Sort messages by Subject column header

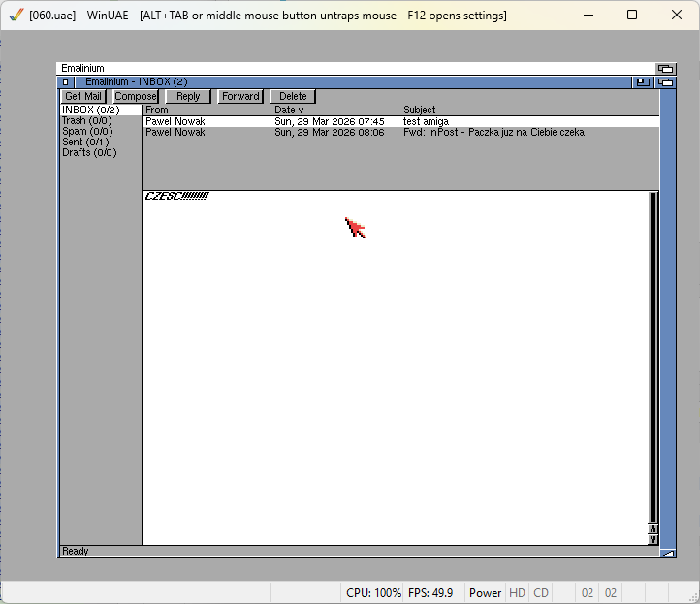pyautogui.click(x=419, y=110)
